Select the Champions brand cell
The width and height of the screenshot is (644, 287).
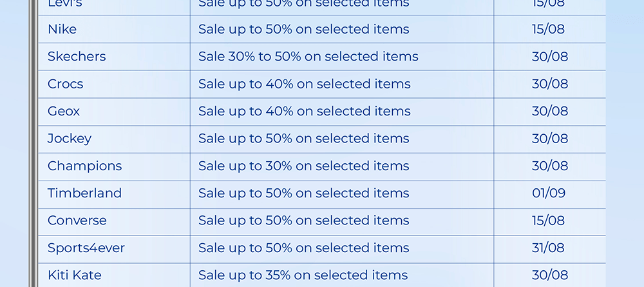[x=84, y=166]
